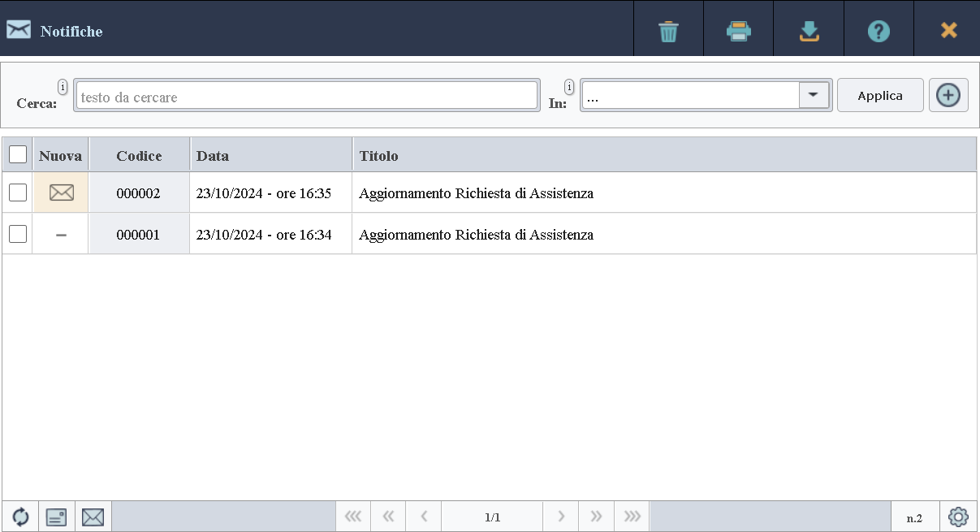Open the unread envelope for notification 000002

[60, 192]
